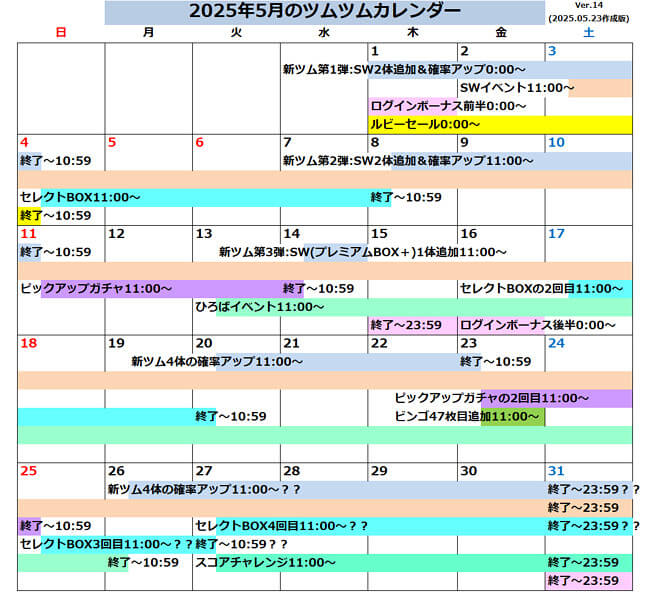Image resolution: width=650 pixels, height=608 pixels.
Task: Click the date number 31
Action: [x=556, y=471]
